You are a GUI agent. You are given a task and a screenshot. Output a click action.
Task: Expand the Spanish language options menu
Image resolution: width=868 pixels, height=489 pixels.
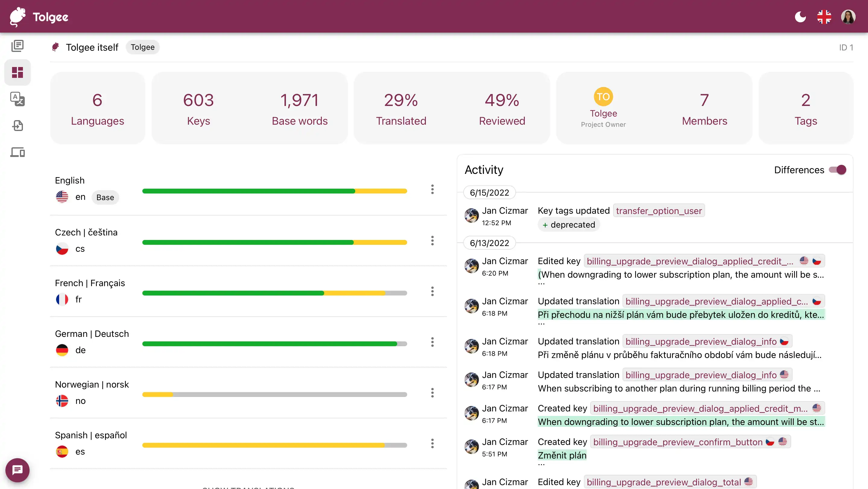[434, 444]
